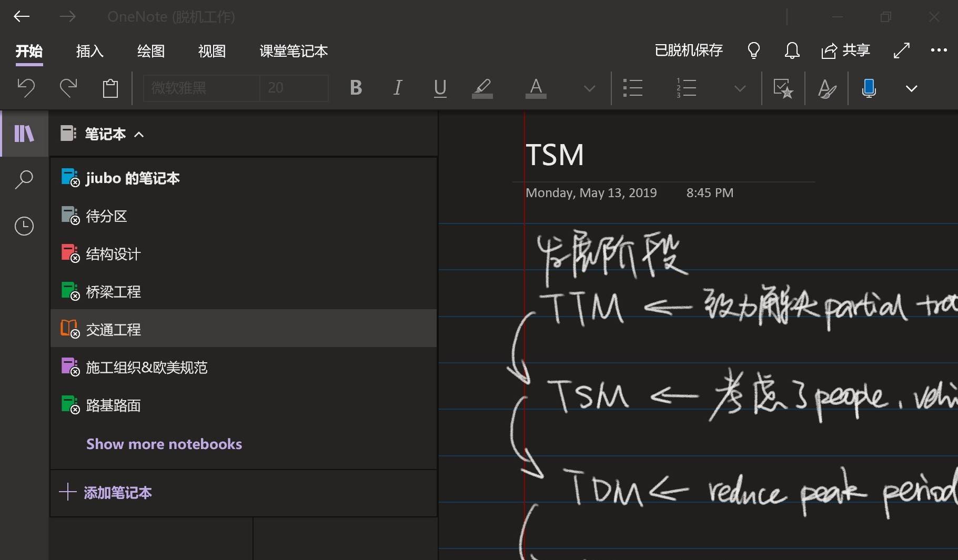Expand more font formatting options
This screenshot has height=560, width=958.
tap(589, 88)
